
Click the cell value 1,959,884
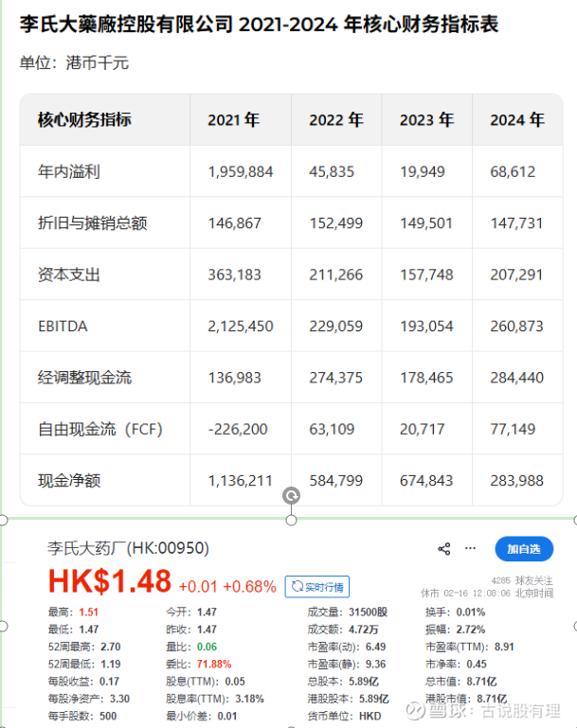[x=241, y=172]
